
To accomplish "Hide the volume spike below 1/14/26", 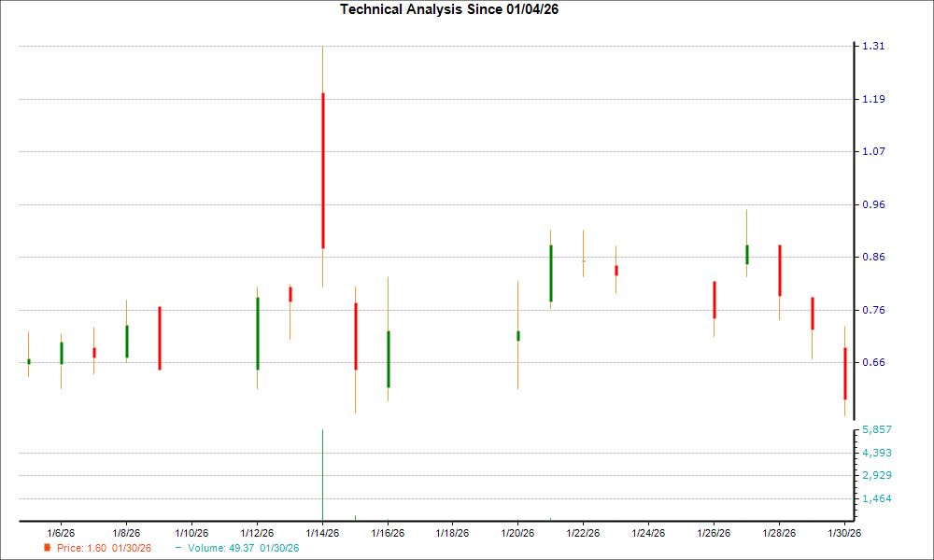I will [x=322, y=471].
